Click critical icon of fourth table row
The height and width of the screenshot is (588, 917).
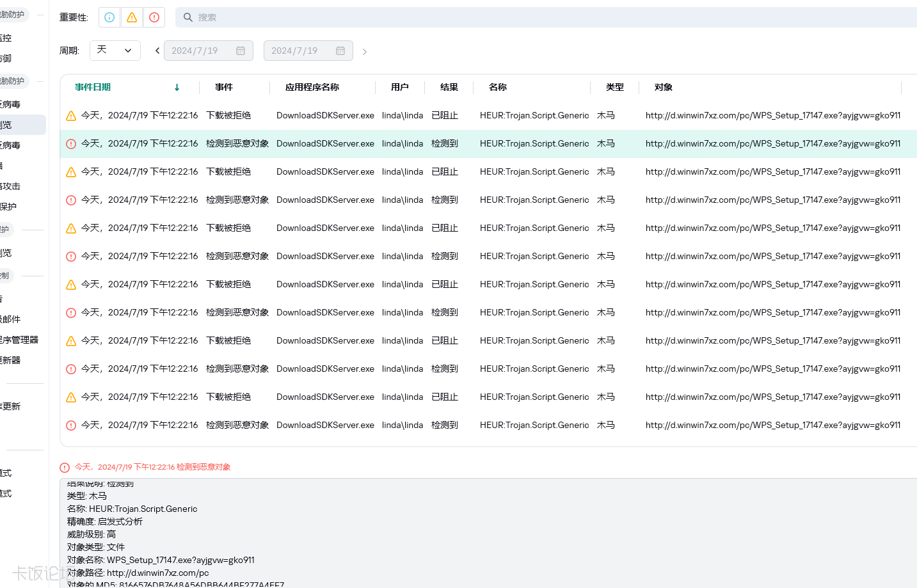pos(71,200)
